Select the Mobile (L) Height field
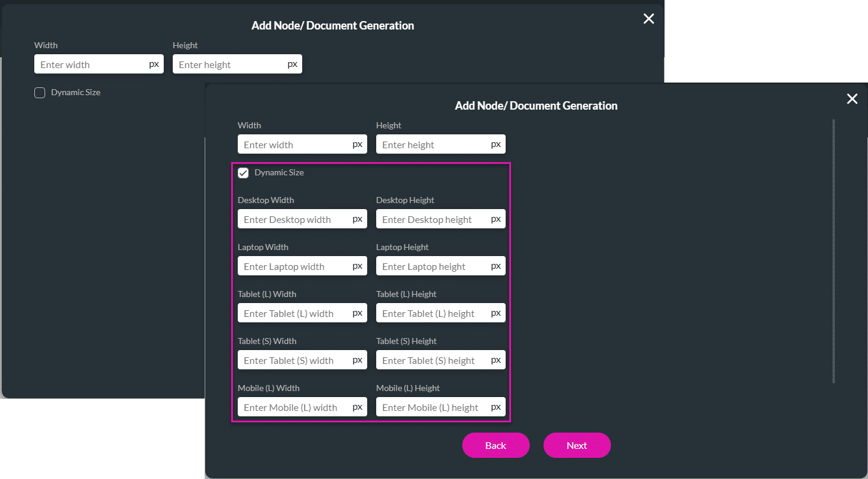 pos(433,407)
